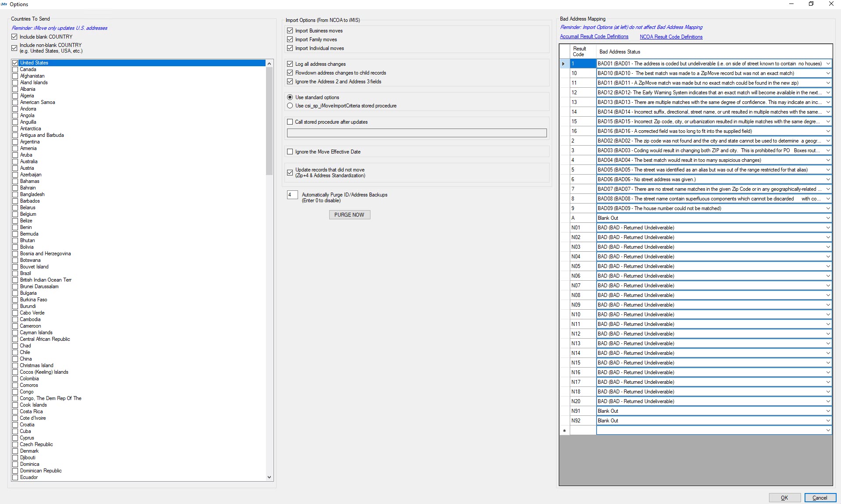The height and width of the screenshot is (504, 841).
Task: Click the stored procedure name text field
Action: point(417,133)
